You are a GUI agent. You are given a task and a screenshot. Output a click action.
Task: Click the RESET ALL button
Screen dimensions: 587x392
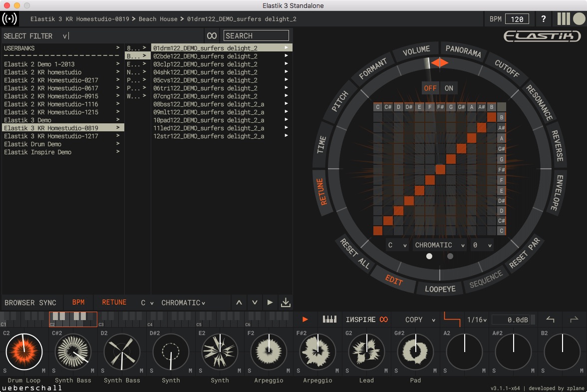pyautogui.click(x=355, y=254)
